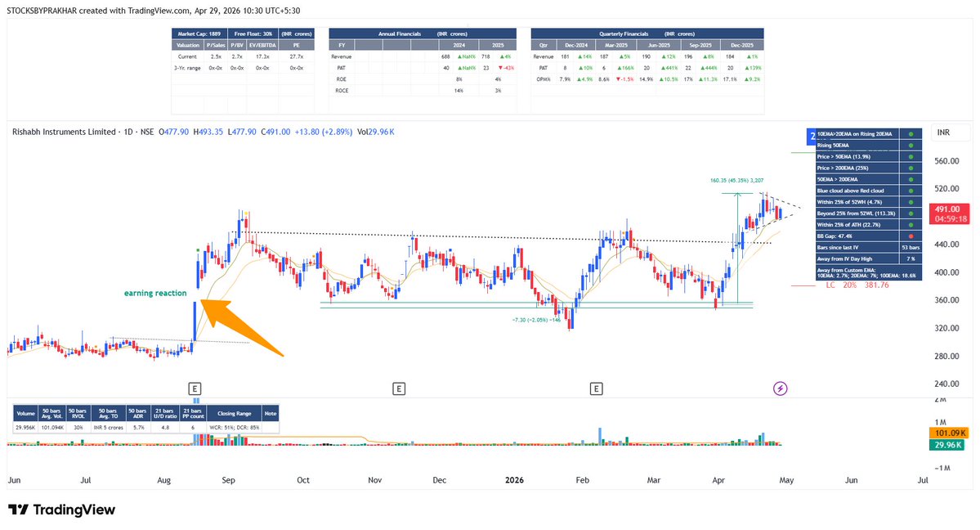This screenshot has width=980, height=530.
Task: Click the green dot for 50EMA > 200EMA
Action: (x=911, y=179)
